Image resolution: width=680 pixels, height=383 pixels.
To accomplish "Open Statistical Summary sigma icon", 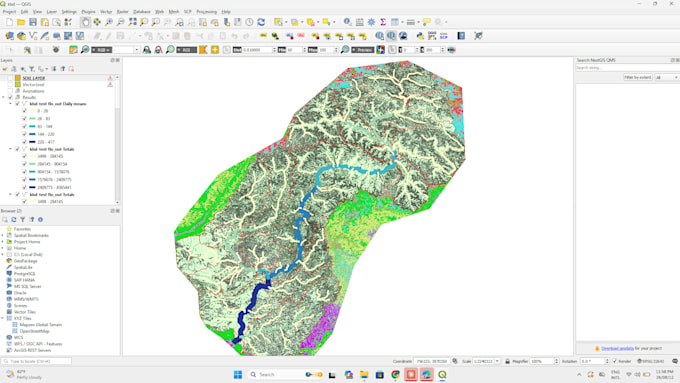I will (383, 22).
